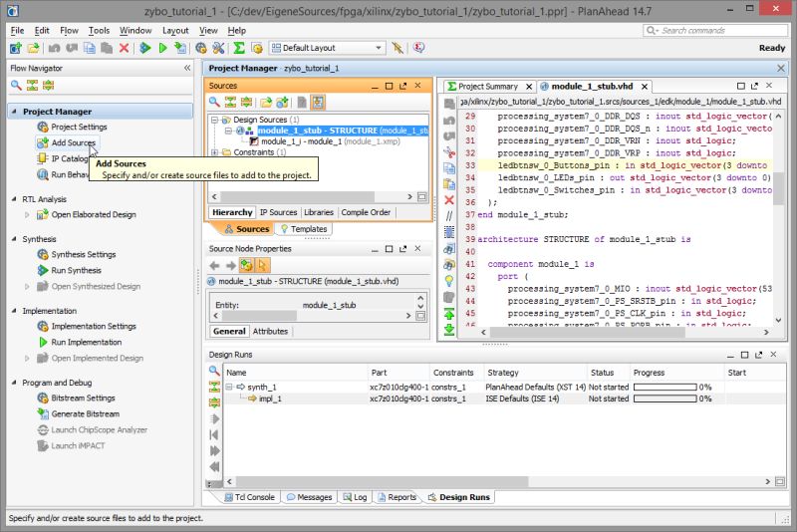This screenshot has width=797, height=532.
Task: Collapse the Flow Navigator panel with chevrons
Action: click(187, 68)
